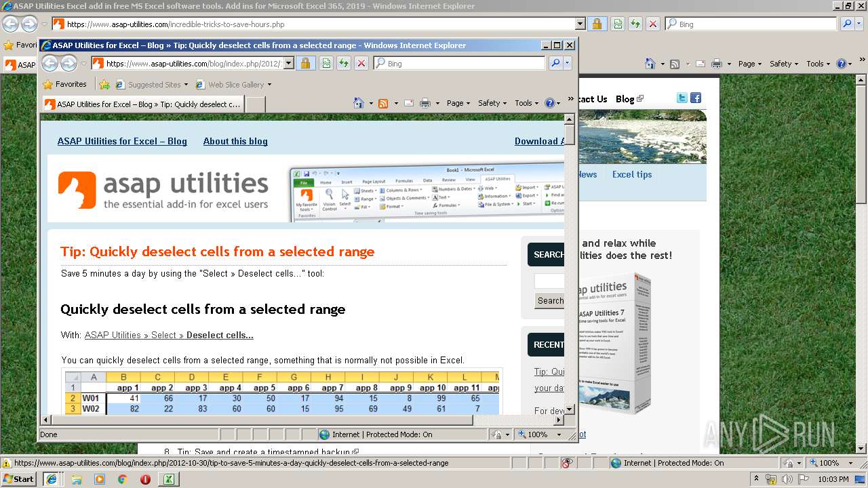Viewport: 868px width, 488px height.
Task: Click RSS Feeds icon in front window
Action: pos(383,103)
